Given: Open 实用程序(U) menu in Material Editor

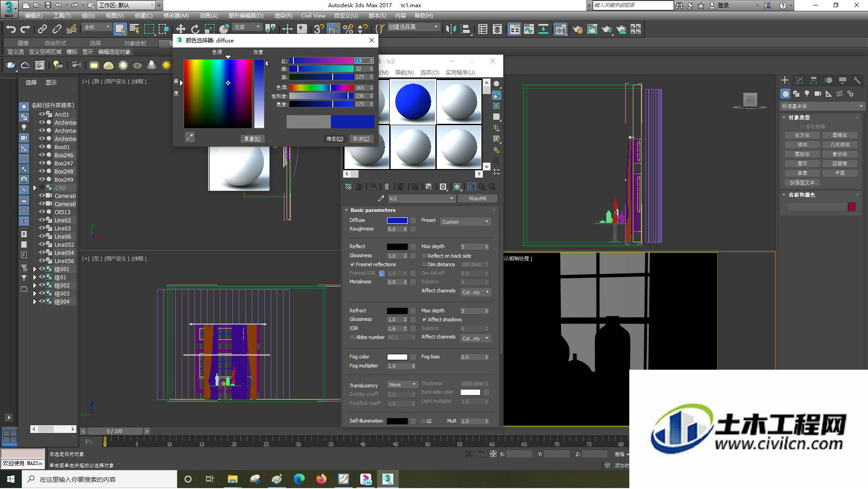Looking at the screenshot, I should coord(460,72).
